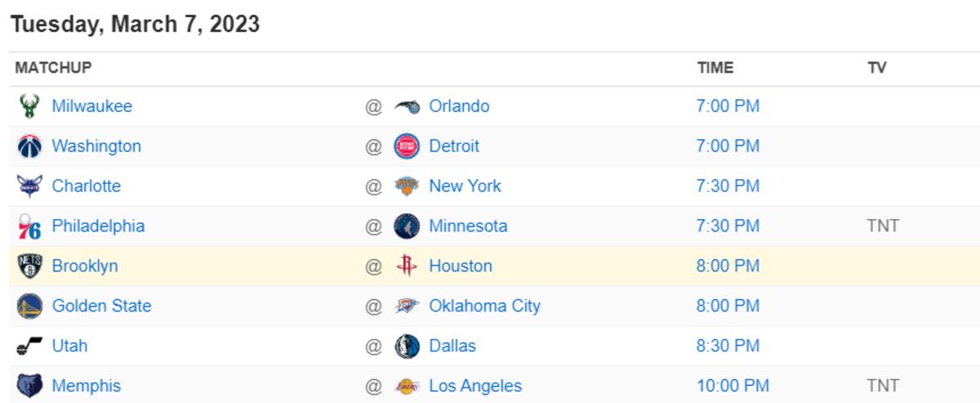This screenshot has height=403, width=980.
Task: Click the Dallas Mavericks logo icon
Action: [x=407, y=346]
